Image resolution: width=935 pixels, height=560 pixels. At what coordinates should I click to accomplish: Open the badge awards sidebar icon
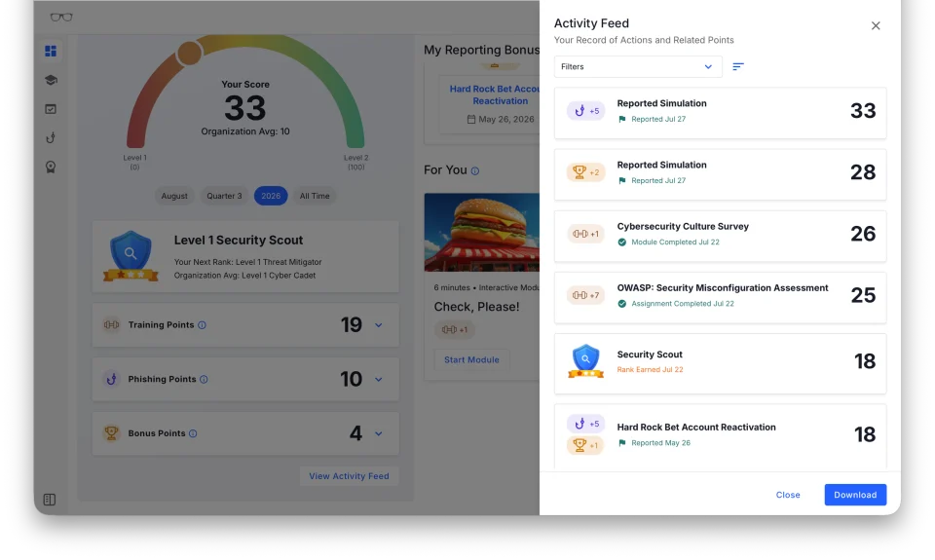(51, 167)
